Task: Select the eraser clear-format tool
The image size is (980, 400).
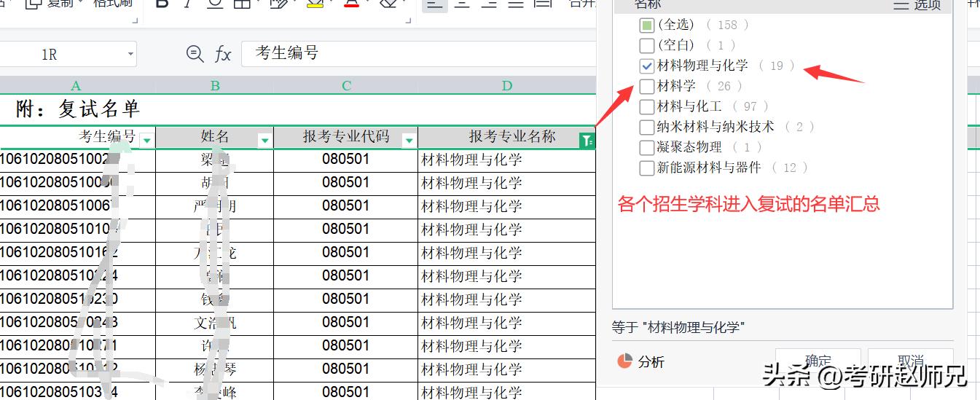Action: pos(389,4)
